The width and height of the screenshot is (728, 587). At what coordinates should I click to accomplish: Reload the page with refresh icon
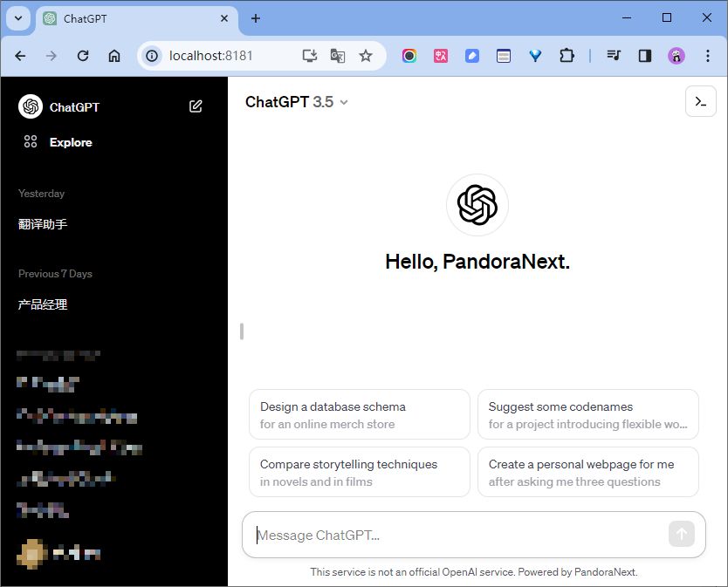coord(83,56)
